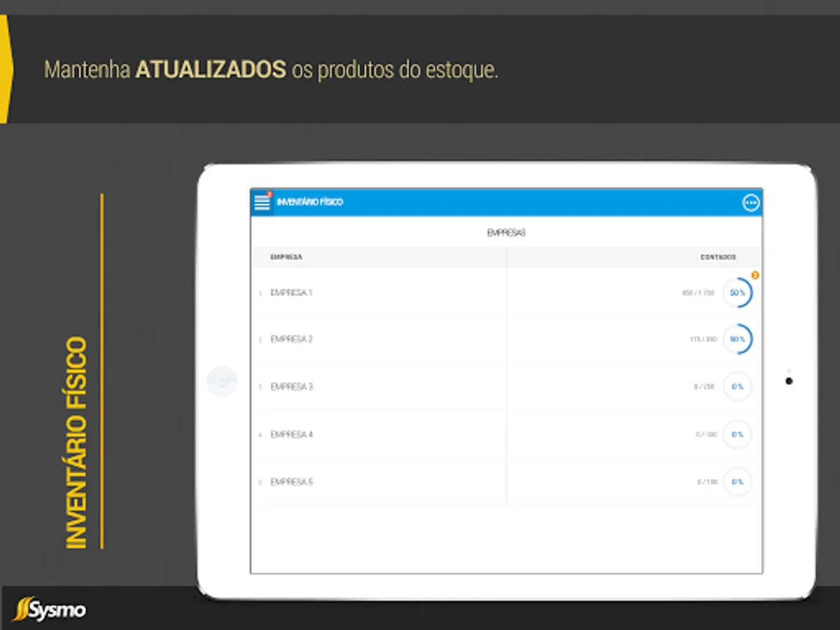
Task: Tap the tablet home button
Action: coord(222,381)
